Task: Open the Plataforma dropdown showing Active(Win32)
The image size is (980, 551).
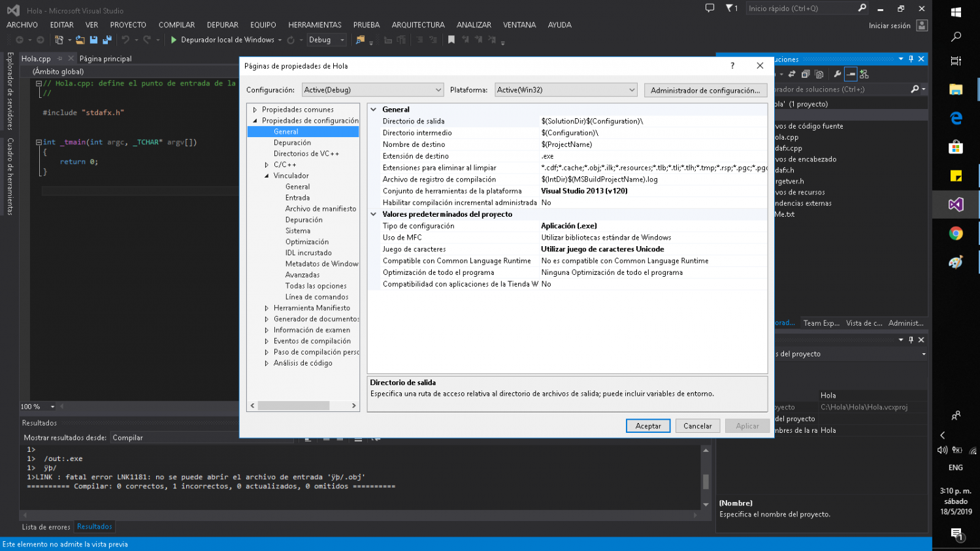Action: coord(566,90)
